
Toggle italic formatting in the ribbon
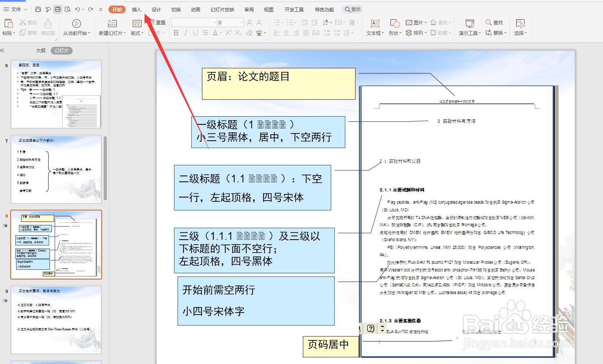pyautogui.click(x=185, y=33)
